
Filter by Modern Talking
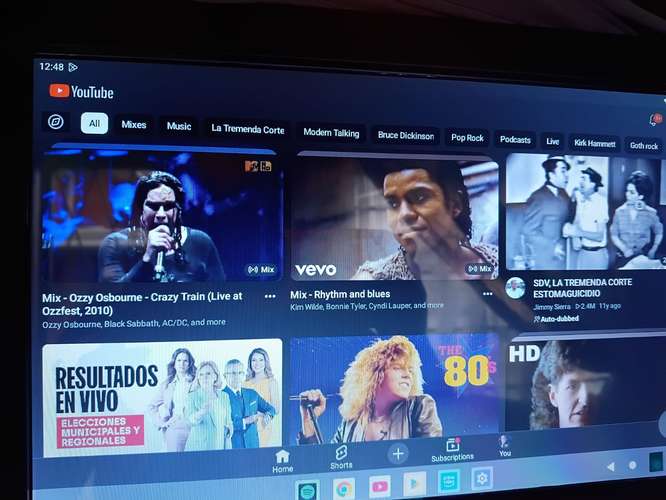(x=331, y=133)
